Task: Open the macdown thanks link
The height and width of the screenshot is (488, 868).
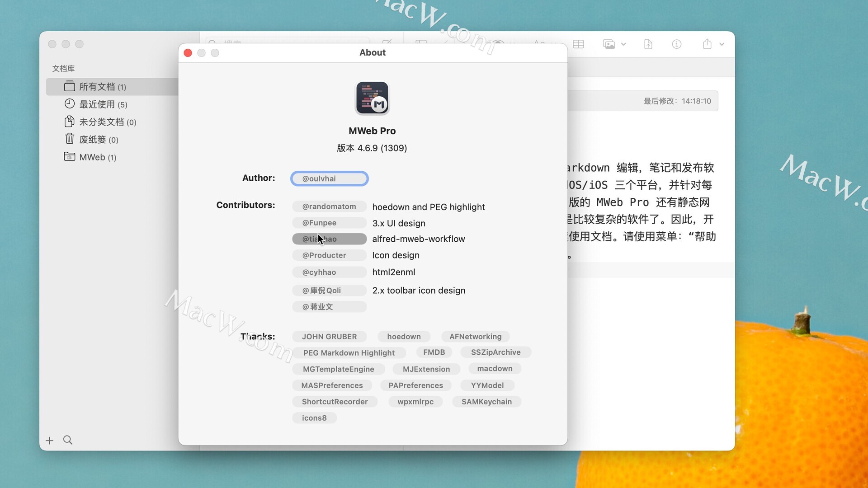Action: coord(495,369)
